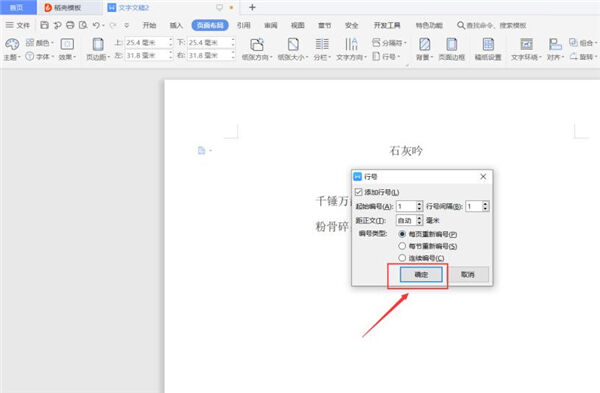600x393 pixels.
Task: Switch to the 开始 ribbon tab
Action: 149,25
